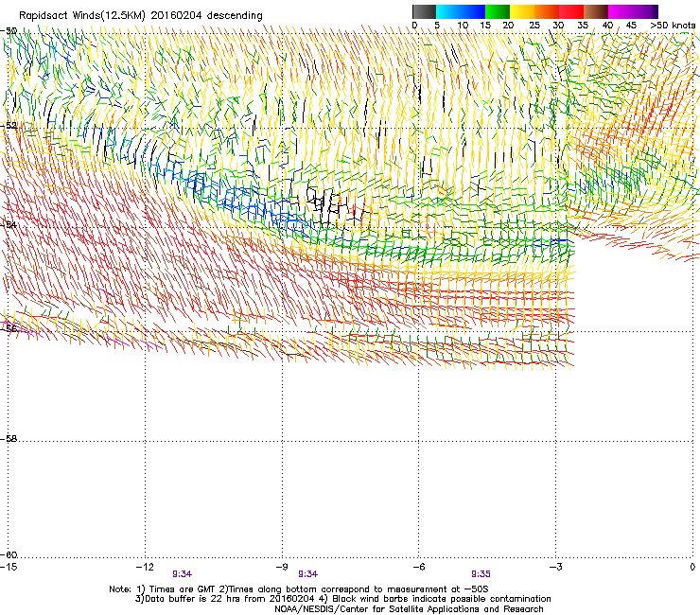Click the gray 0-5 knots color segment
This screenshot has height=615, width=700.
424,11
